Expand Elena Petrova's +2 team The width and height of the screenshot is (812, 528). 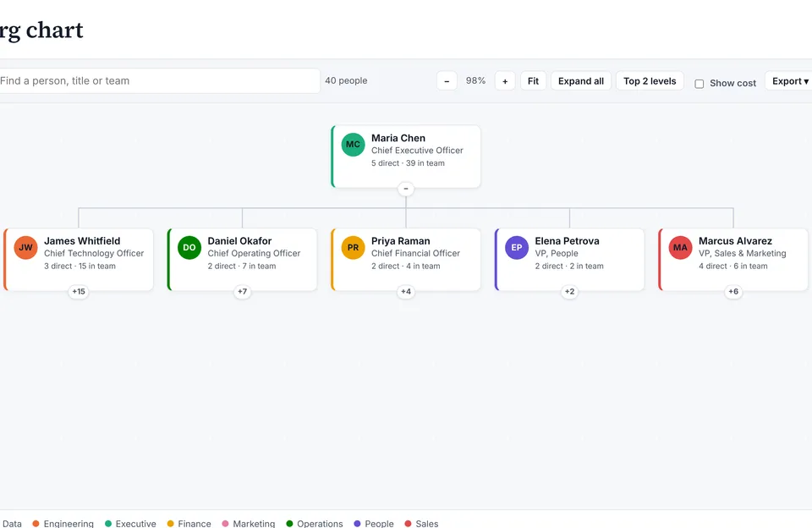tap(569, 291)
